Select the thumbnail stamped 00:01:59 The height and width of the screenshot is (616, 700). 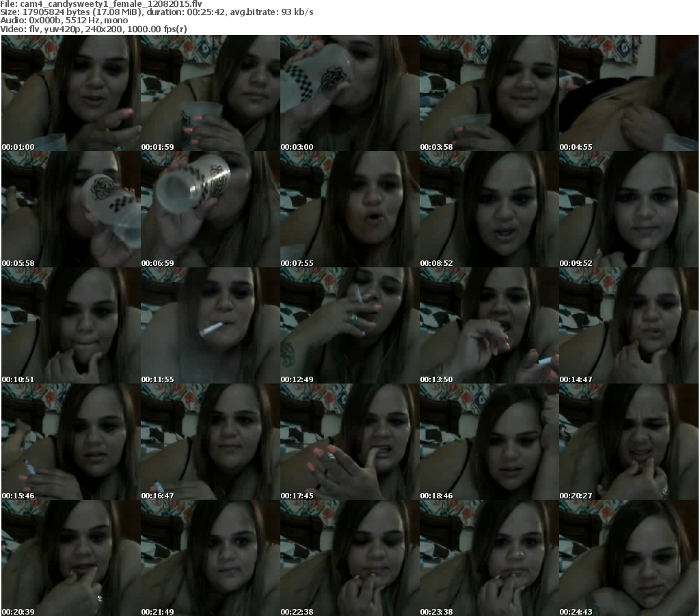211,93
